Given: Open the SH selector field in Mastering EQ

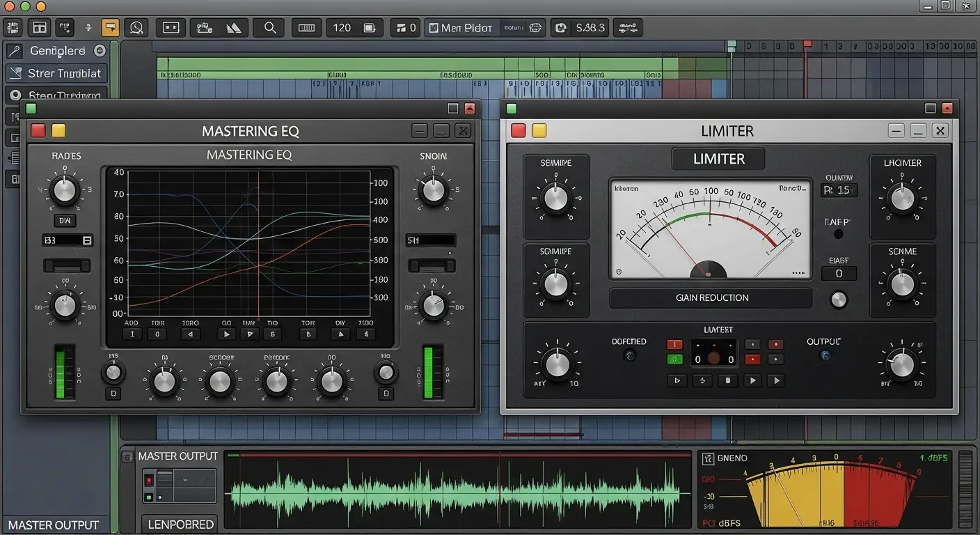Looking at the screenshot, I should [431, 240].
